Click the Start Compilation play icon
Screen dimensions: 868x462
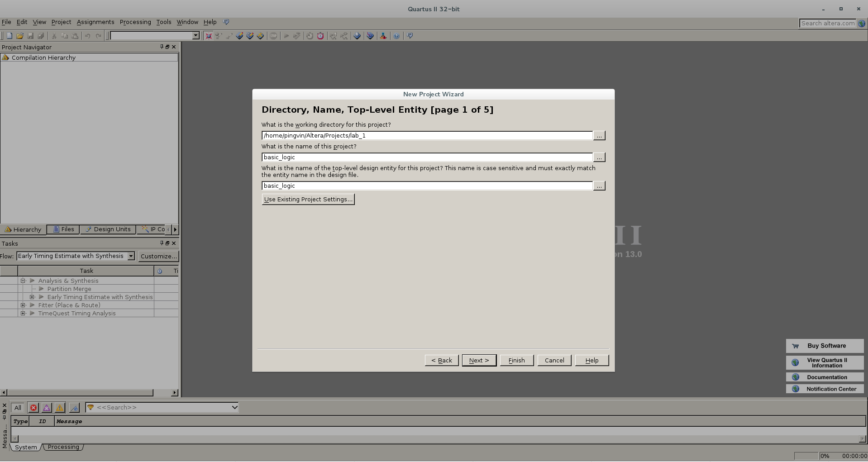[x=286, y=36]
